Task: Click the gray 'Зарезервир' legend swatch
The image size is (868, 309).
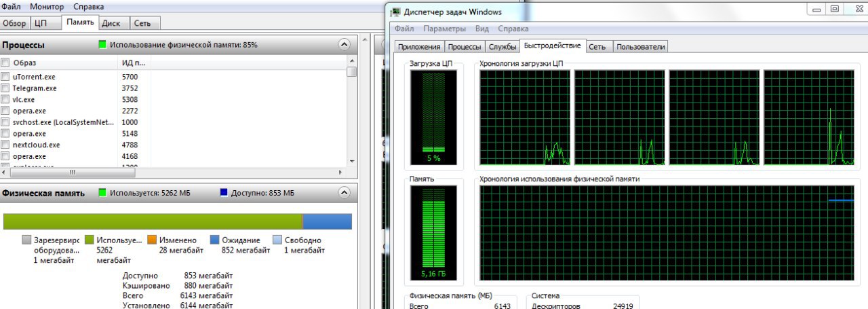Action: (26, 240)
